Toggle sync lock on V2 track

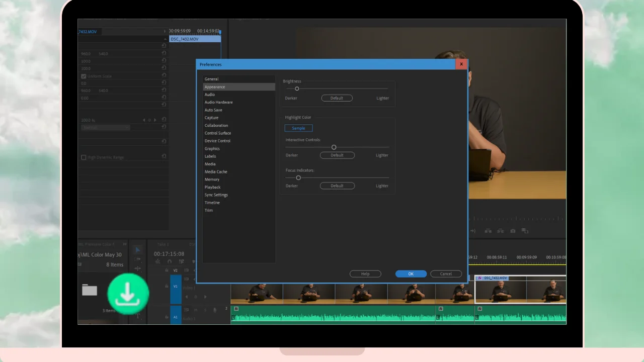(x=186, y=270)
